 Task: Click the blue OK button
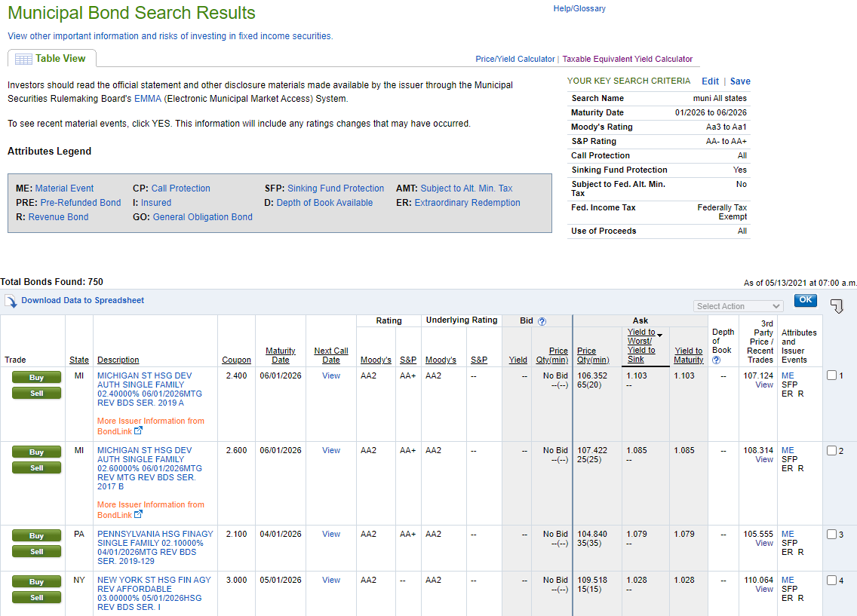pyautogui.click(x=805, y=300)
